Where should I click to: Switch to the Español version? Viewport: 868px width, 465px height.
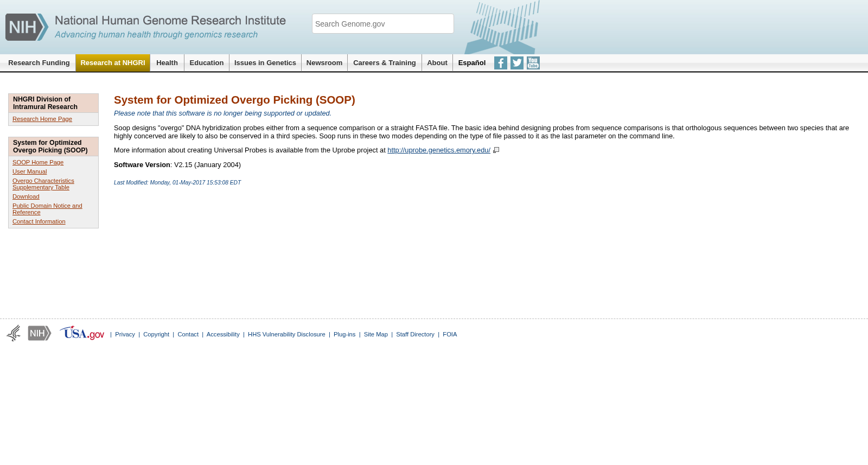[x=472, y=63]
